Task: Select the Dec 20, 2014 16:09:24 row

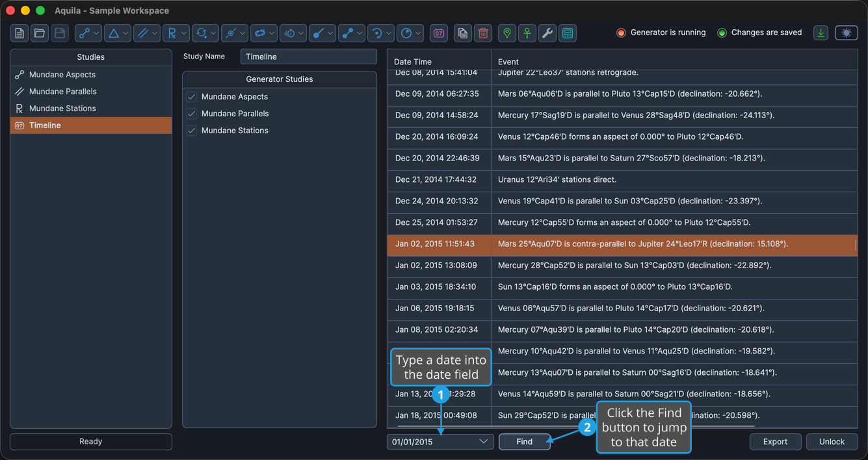Action: tap(622, 137)
